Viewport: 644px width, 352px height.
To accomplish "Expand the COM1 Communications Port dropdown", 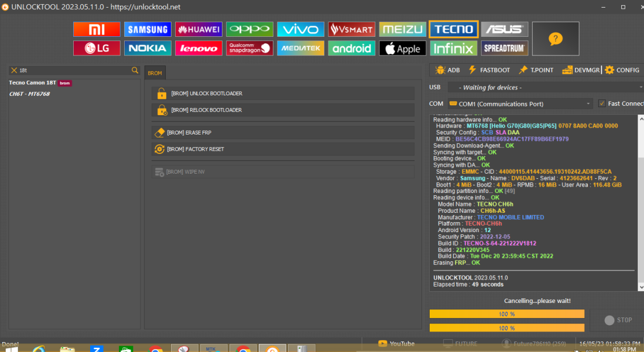I will (x=520, y=104).
